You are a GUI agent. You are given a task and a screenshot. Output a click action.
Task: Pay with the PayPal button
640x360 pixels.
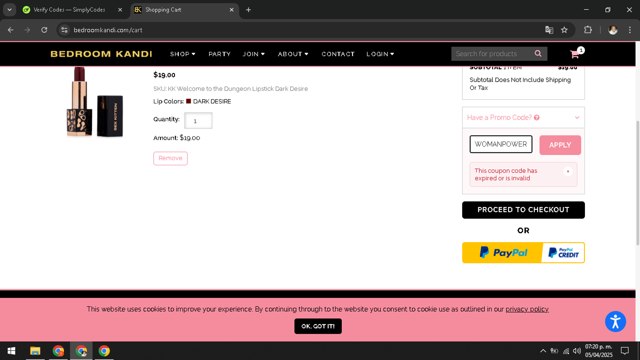502,253
